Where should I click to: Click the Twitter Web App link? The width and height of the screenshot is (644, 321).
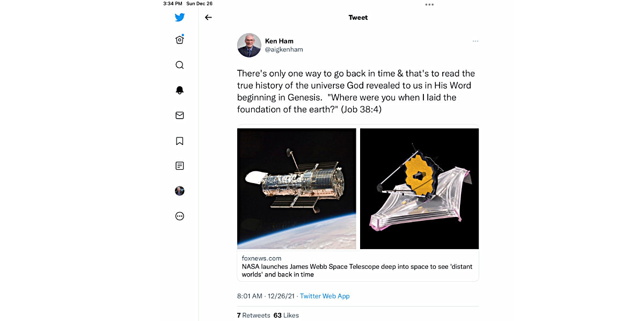coord(325,296)
